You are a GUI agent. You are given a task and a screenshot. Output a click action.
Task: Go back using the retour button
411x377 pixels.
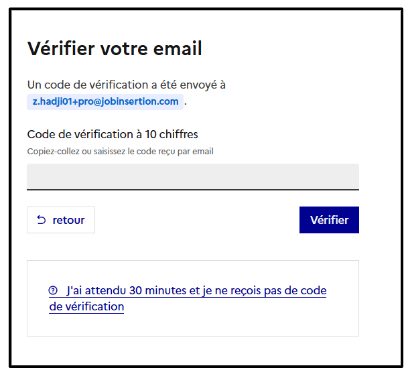61,220
